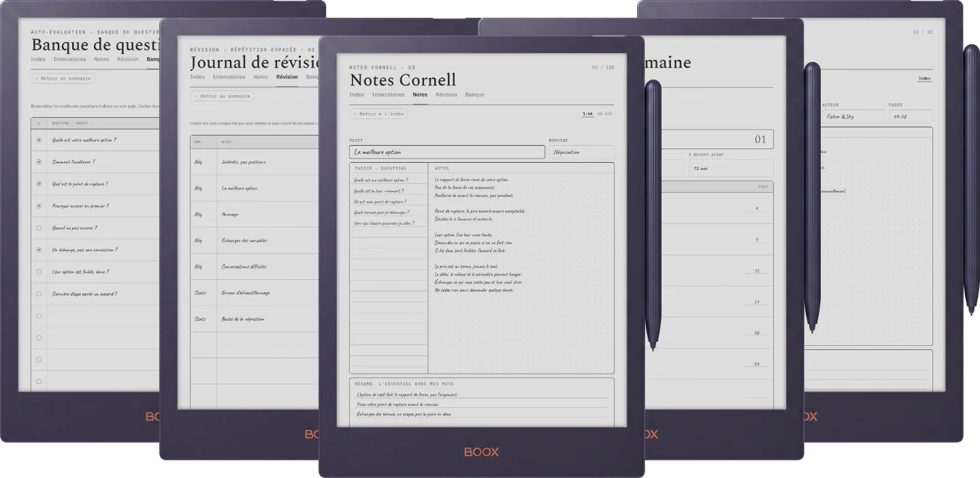Open Notes tab on Journal de révision page
This screenshot has width=980, height=478.
[261, 77]
